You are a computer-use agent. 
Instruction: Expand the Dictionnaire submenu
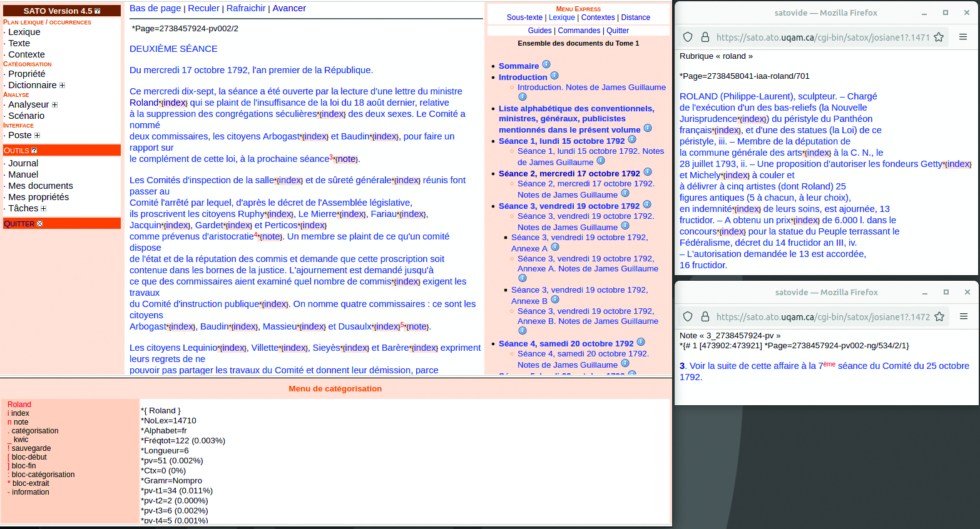click(x=62, y=86)
